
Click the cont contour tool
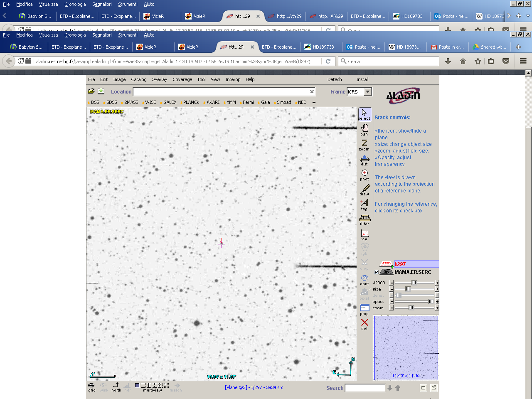[365, 280]
